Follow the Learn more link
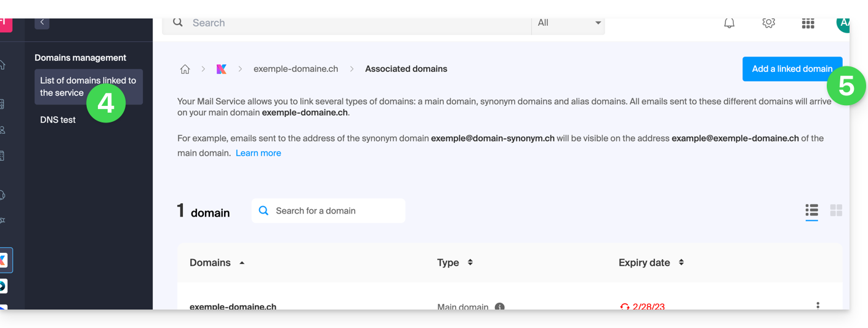 point(258,153)
